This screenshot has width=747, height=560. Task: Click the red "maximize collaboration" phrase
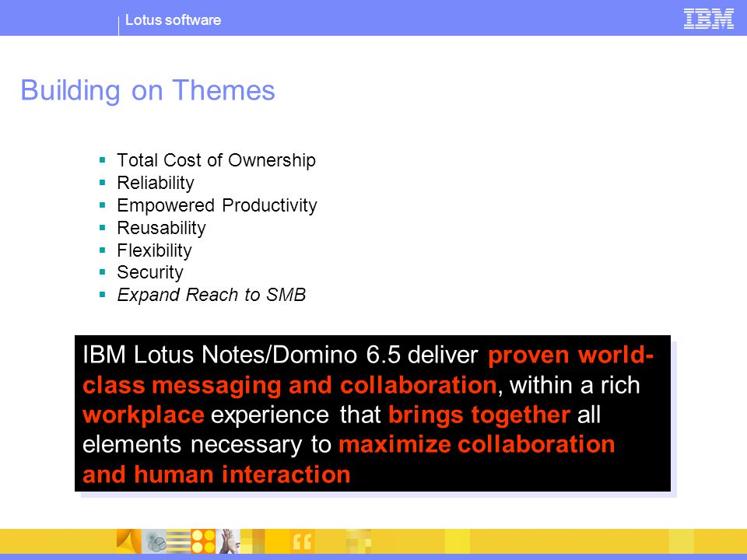pyautogui.click(x=476, y=445)
